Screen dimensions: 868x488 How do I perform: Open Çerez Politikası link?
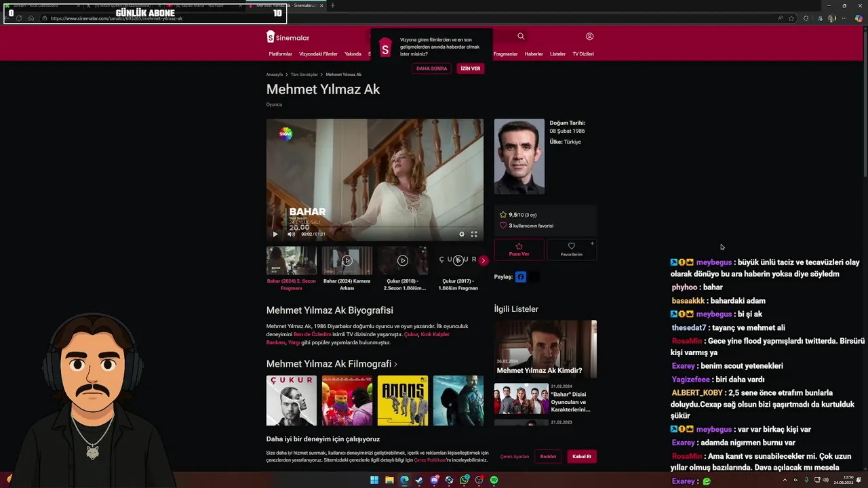pyautogui.click(x=430, y=460)
